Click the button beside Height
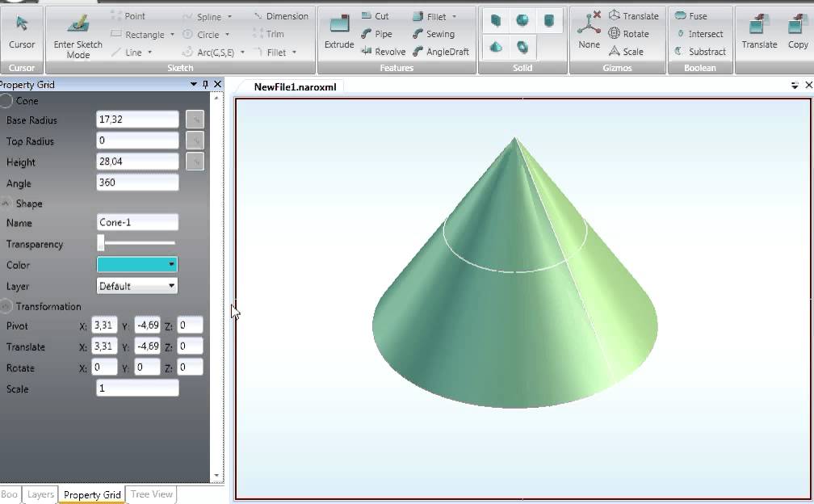The image size is (814, 504). pyautogui.click(x=195, y=162)
